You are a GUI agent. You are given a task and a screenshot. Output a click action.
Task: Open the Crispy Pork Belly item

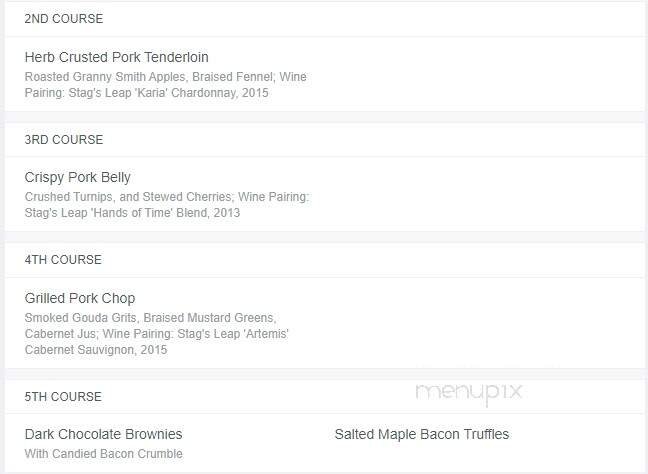point(78,178)
